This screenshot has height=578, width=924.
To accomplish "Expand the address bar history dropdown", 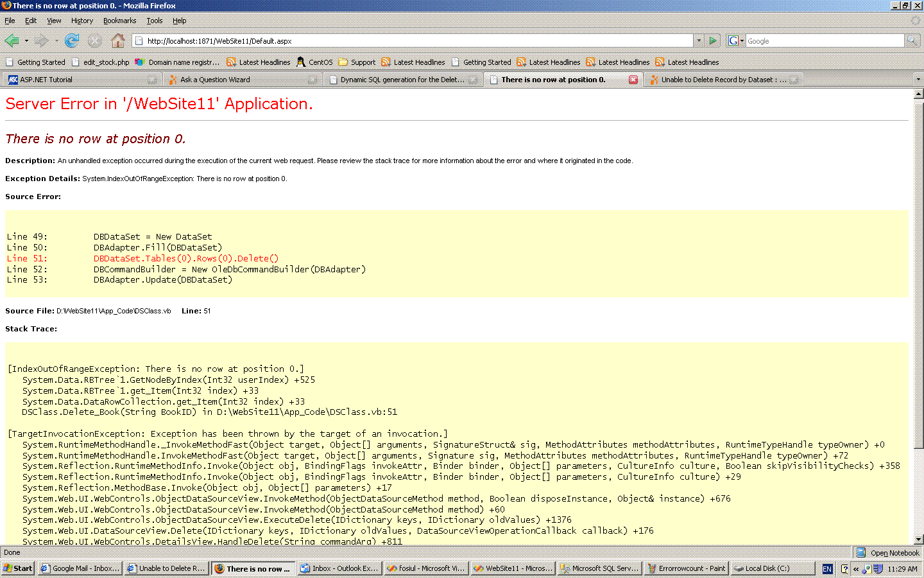I will pyautogui.click(x=699, y=40).
